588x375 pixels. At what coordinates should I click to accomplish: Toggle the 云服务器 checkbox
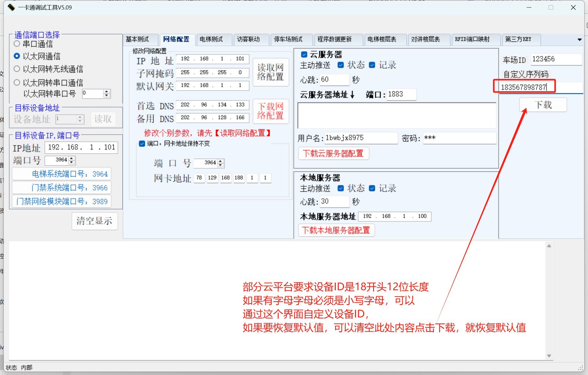304,54
